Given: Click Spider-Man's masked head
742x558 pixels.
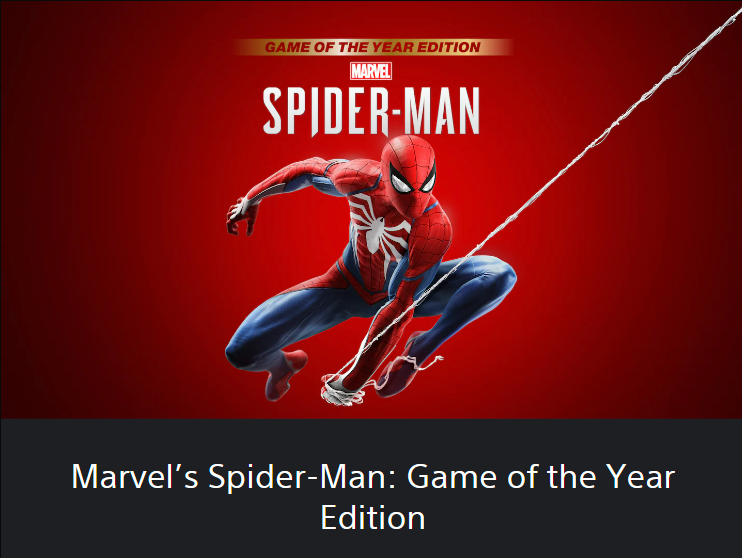Looking at the screenshot, I should pos(408,173).
